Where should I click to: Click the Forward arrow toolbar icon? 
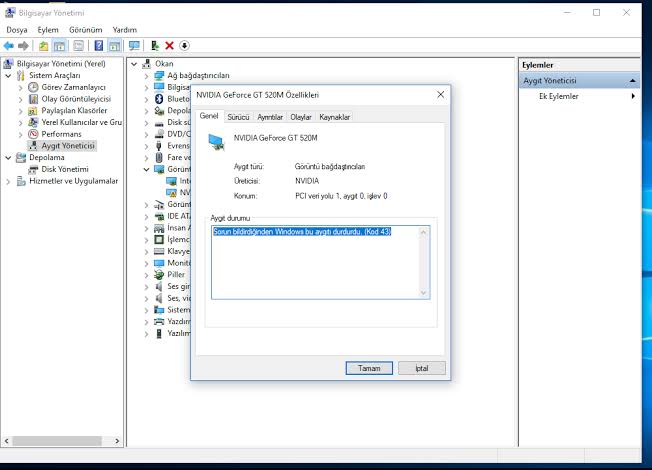(23, 46)
